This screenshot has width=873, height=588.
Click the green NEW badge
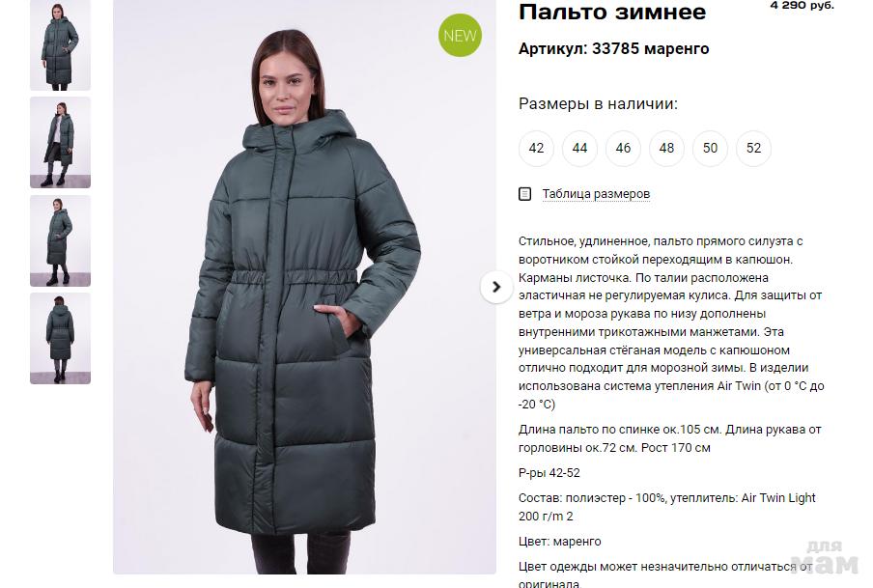coord(460,35)
